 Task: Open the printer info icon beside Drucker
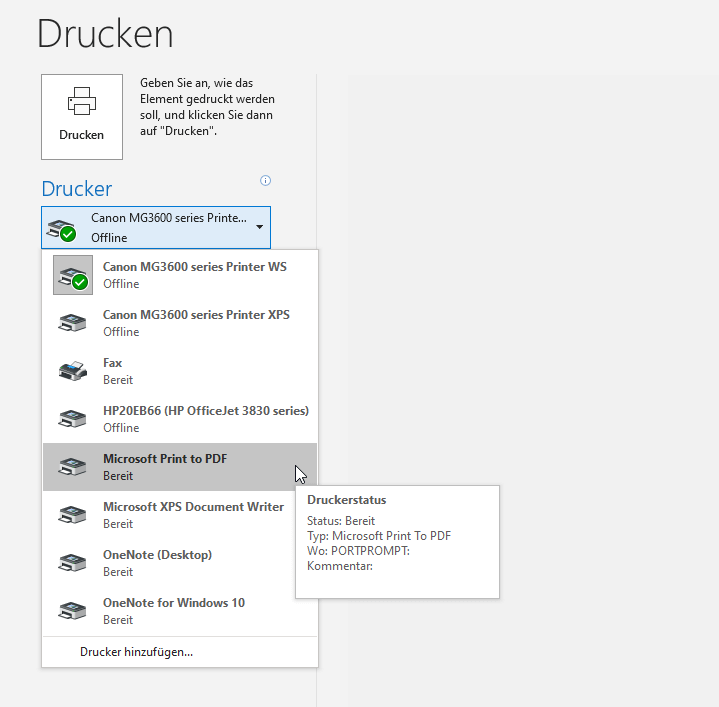point(265,180)
